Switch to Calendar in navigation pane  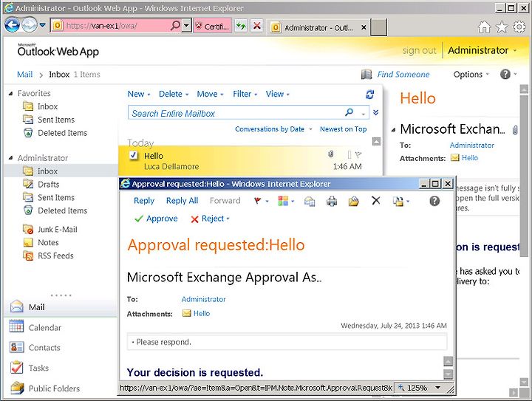tap(45, 327)
